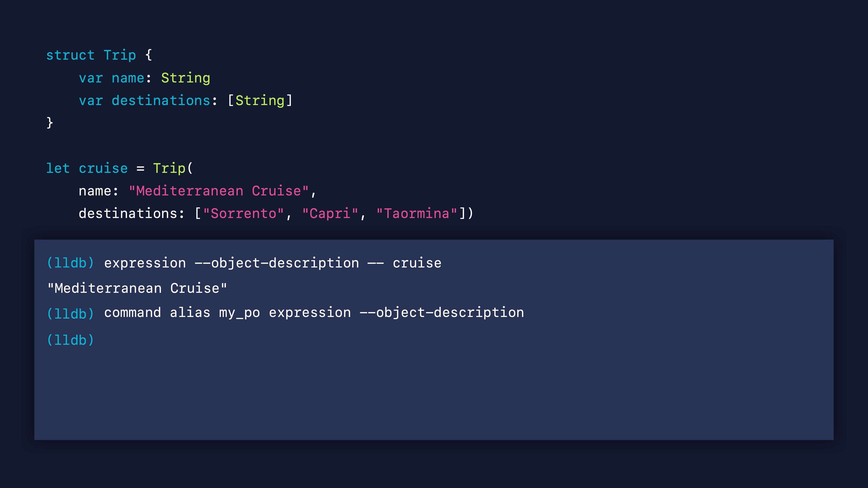Click the "Taormina" string literal
868x488 pixels.
point(417,213)
